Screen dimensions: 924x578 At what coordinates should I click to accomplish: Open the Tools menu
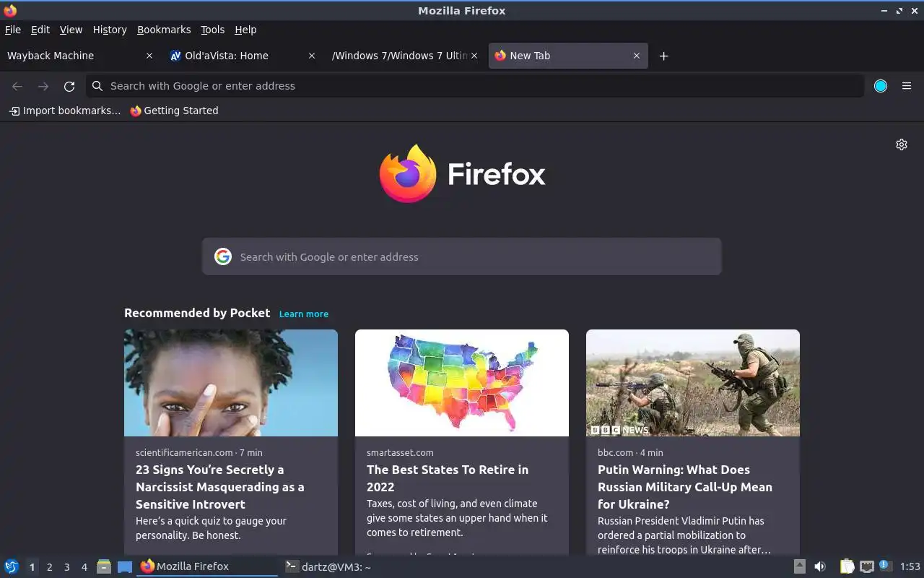point(213,30)
